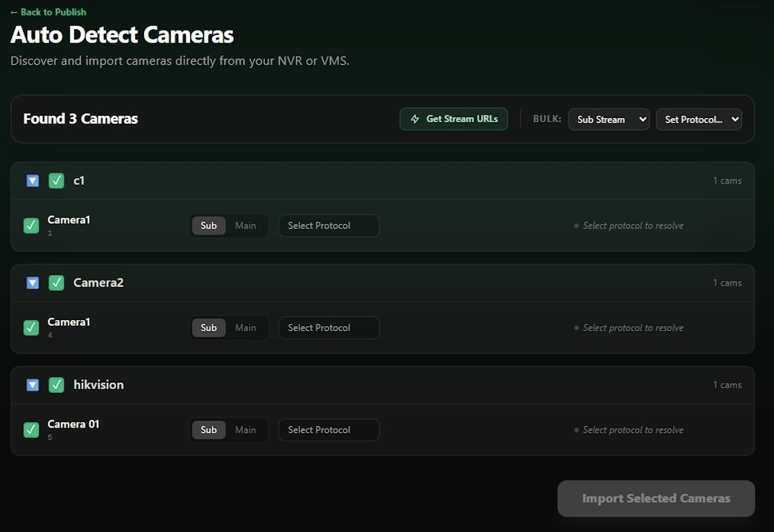Go Back to Publish
774x532 pixels.
click(47, 12)
